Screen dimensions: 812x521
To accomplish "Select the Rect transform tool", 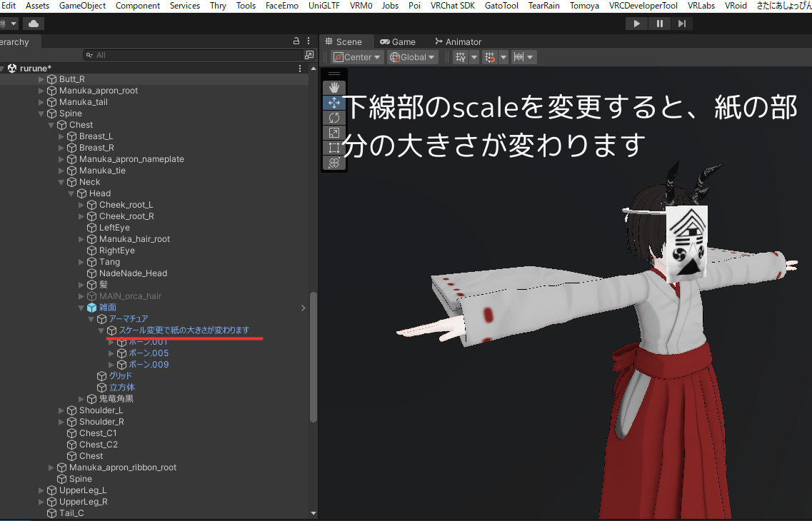I will click(x=334, y=148).
